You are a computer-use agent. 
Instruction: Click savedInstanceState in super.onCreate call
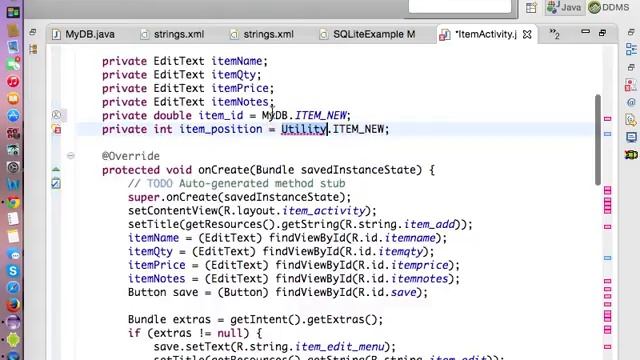(282, 197)
